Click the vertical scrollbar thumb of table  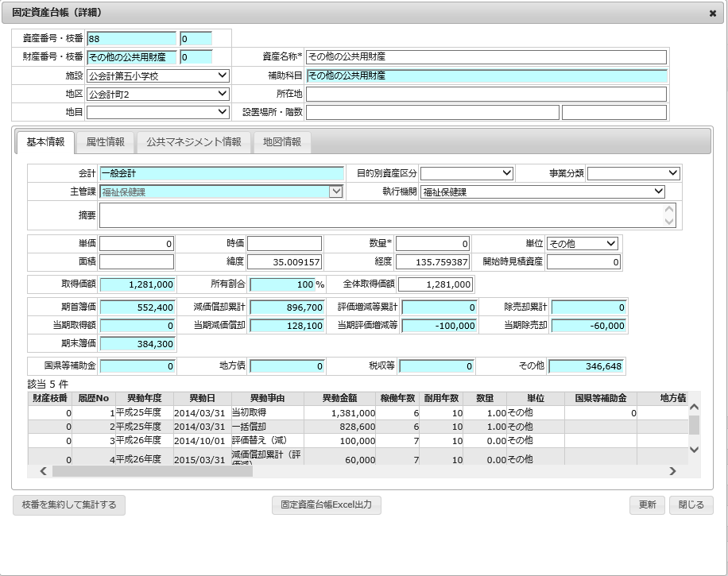694,425
